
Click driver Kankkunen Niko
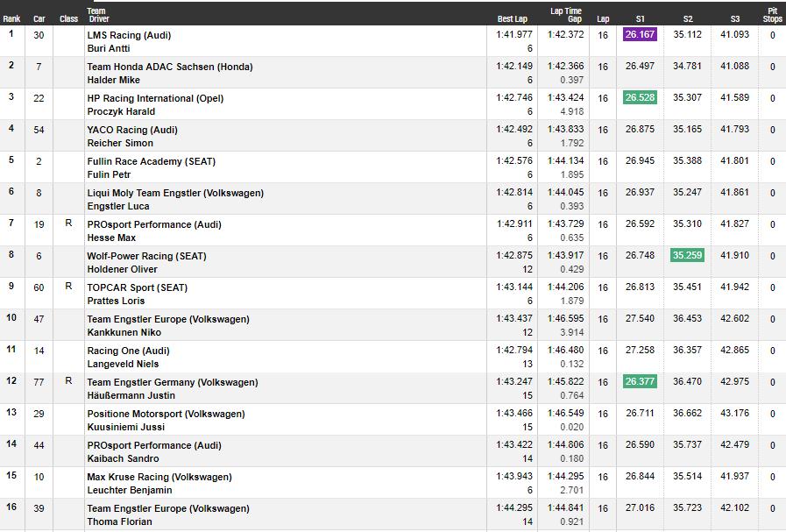(124, 333)
